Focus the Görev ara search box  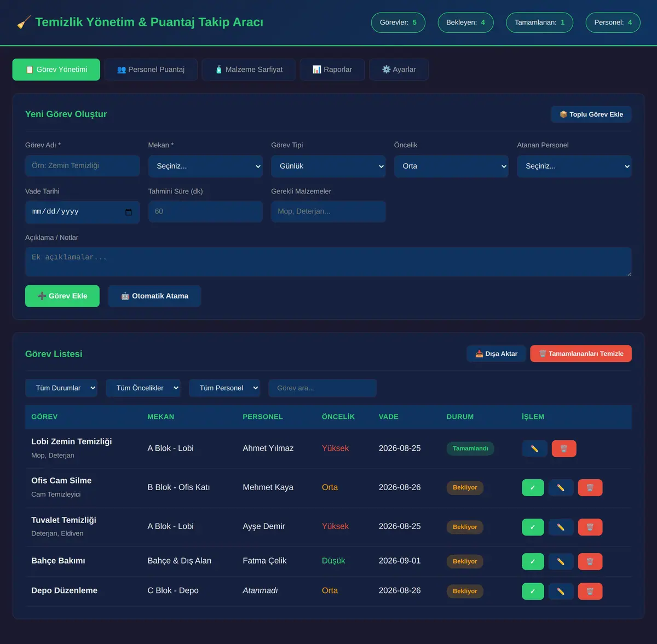[x=322, y=388]
